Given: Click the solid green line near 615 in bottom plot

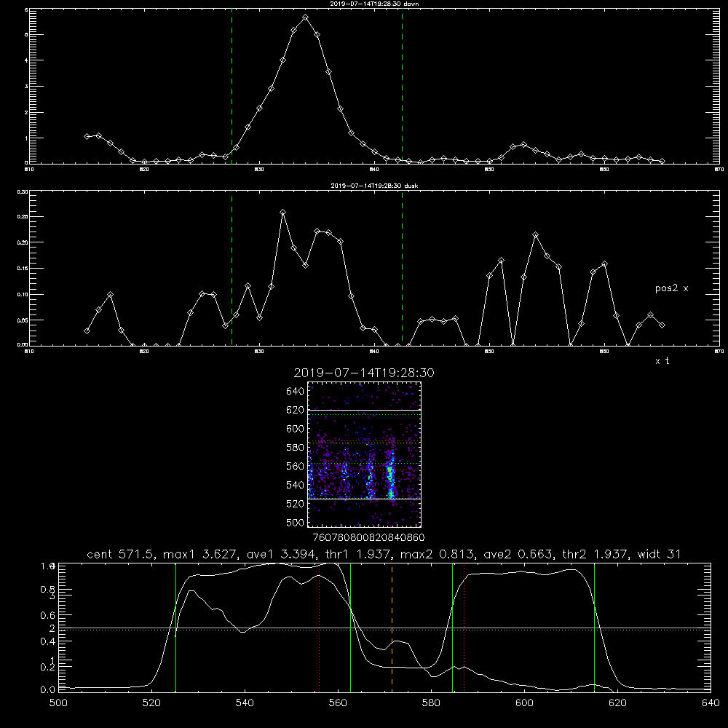Looking at the screenshot, I should click(x=594, y=627).
